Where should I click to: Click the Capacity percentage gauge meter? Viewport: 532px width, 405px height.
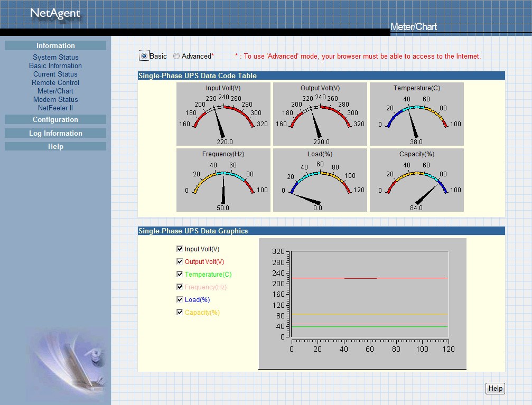coord(416,180)
